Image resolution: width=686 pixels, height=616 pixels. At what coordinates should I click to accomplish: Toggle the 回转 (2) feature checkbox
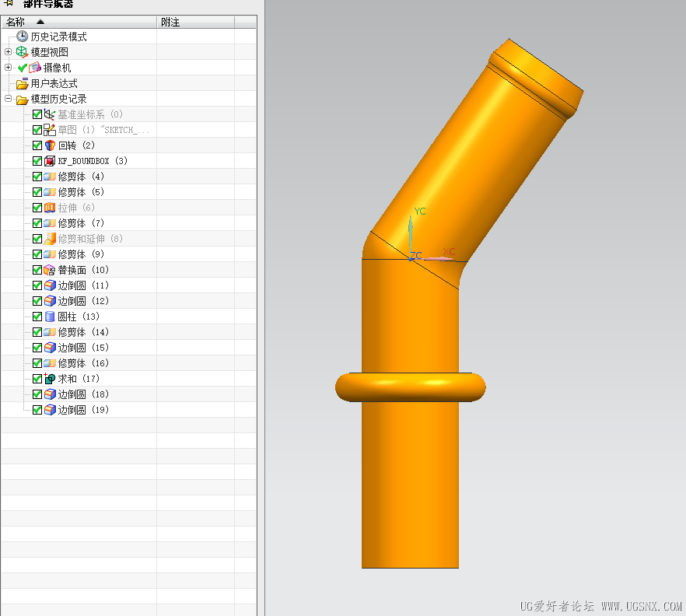point(37,145)
